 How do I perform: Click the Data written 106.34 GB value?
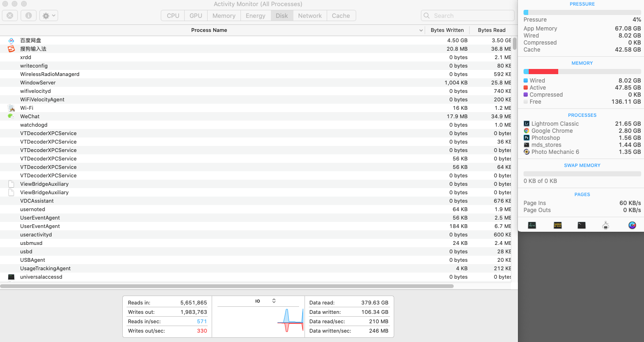[x=375, y=312]
